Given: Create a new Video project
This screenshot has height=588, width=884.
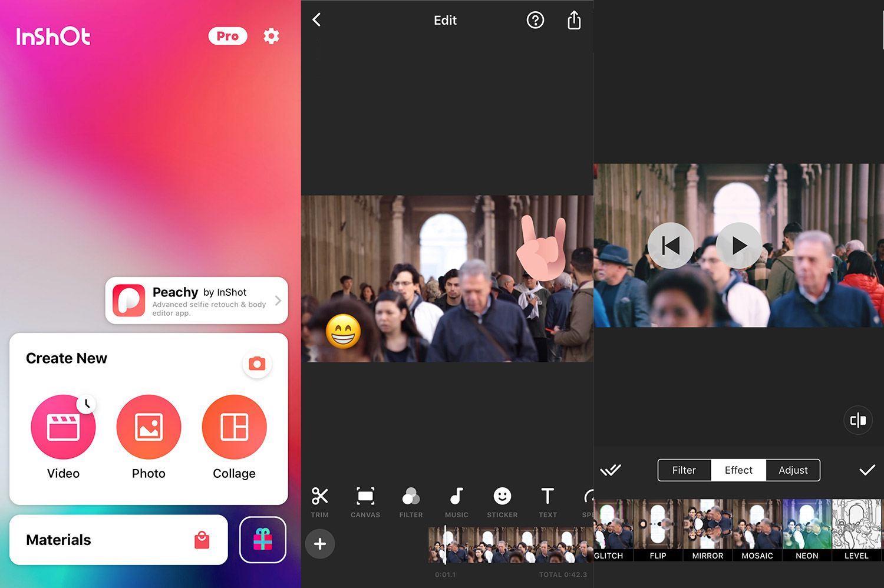Looking at the screenshot, I should [63, 437].
